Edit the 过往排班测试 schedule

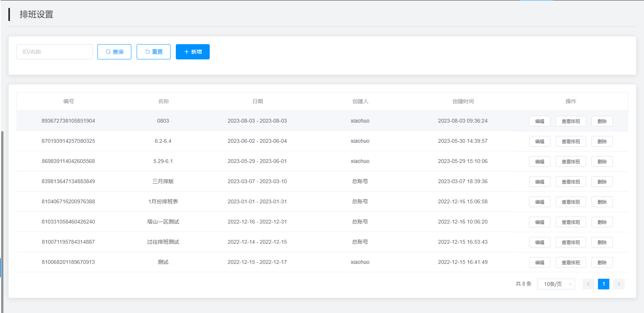[539, 242]
